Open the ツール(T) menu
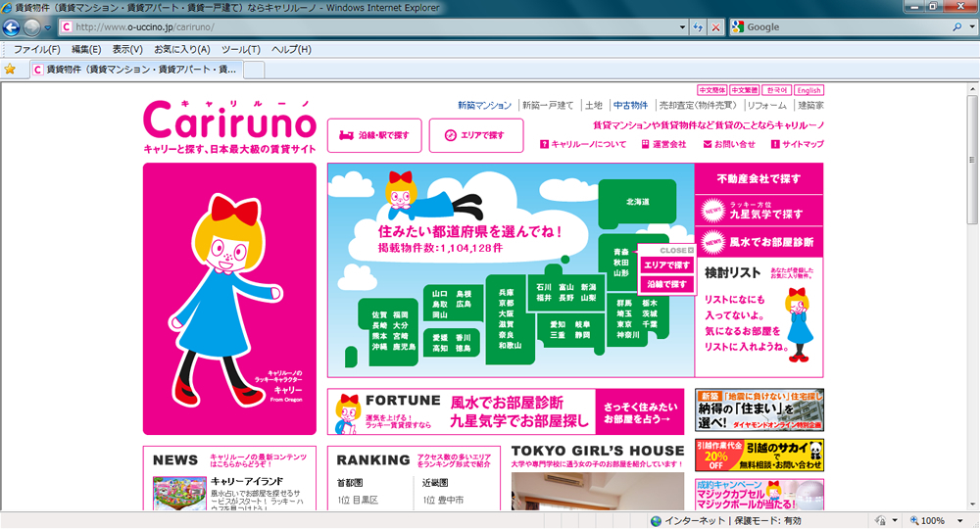The height and width of the screenshot is (529, 980). (241, 49)
